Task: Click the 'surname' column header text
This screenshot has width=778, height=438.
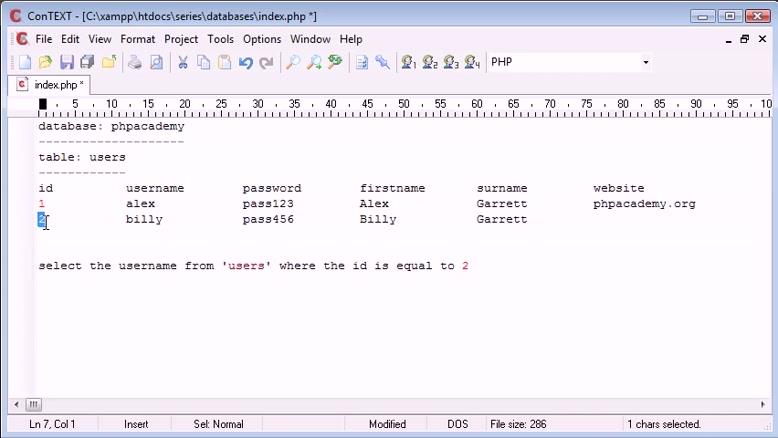Action: (x=502, y=188)
